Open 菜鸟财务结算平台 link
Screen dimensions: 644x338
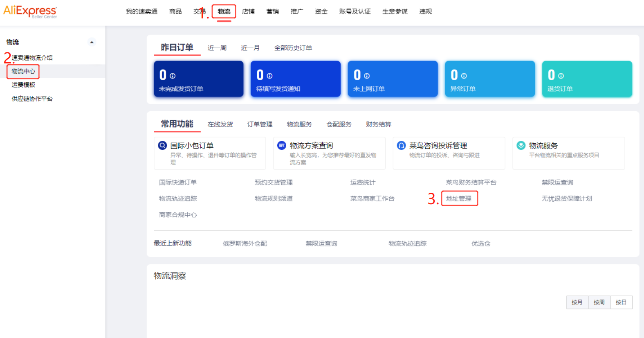(x=471, y=183)
